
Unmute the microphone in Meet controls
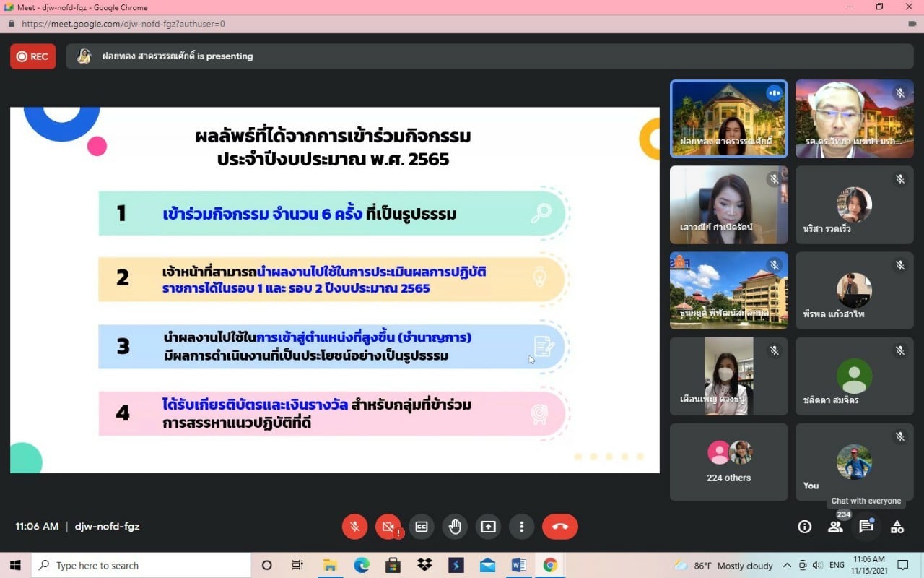coord(354,527)
